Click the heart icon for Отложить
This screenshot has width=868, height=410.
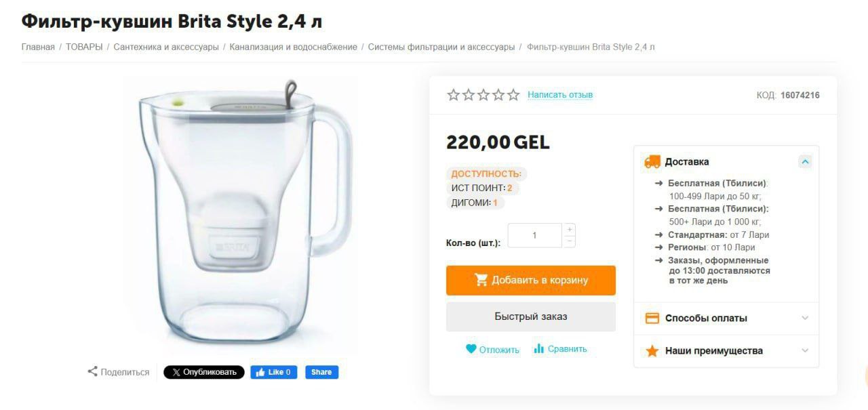click(471, 349)
